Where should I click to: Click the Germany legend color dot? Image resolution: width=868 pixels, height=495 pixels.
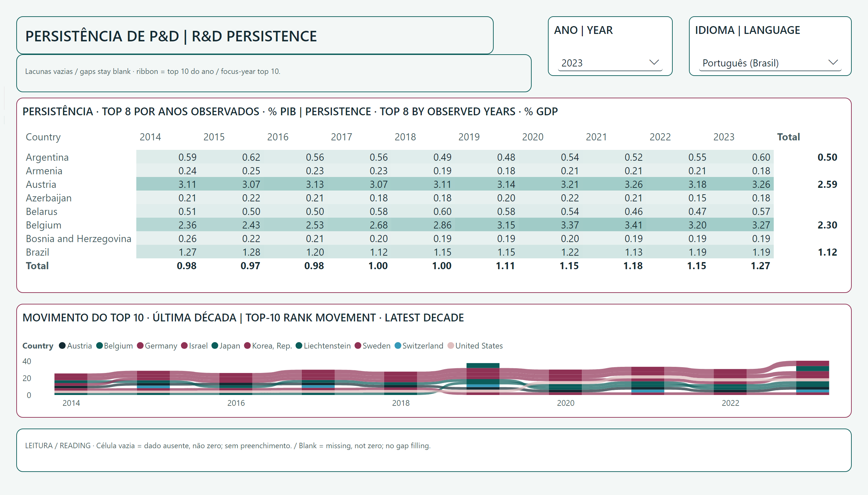(140, 346)
